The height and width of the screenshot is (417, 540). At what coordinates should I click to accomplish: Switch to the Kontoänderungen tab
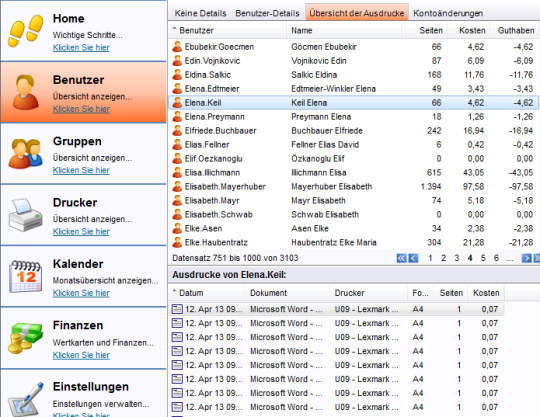tap(448, 13)
